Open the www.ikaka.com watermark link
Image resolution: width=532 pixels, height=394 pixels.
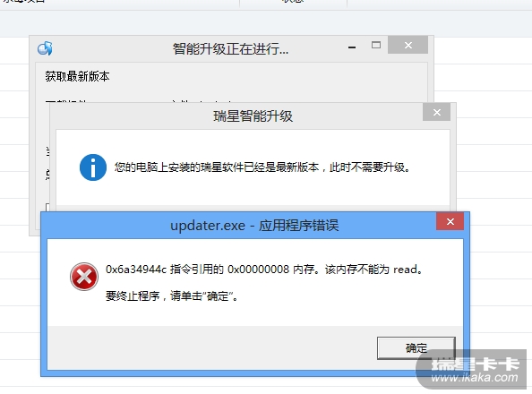475,377
